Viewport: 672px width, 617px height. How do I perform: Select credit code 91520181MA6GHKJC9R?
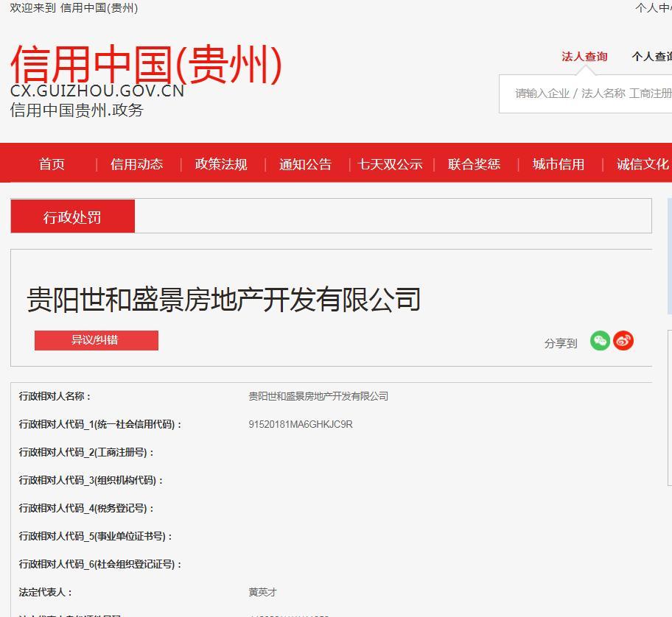click(301, 424)
